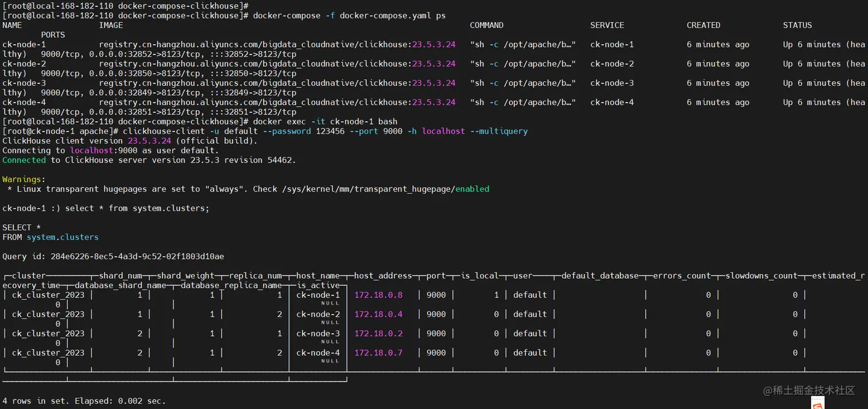Click the STATUS column header
This screenshot has height=409, width=868.
tap(797, 25)
